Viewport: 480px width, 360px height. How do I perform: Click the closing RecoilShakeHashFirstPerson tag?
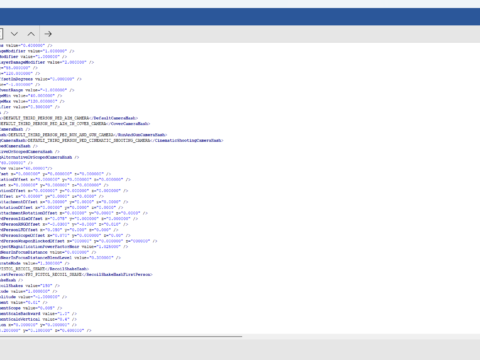(x=117, y=275)
